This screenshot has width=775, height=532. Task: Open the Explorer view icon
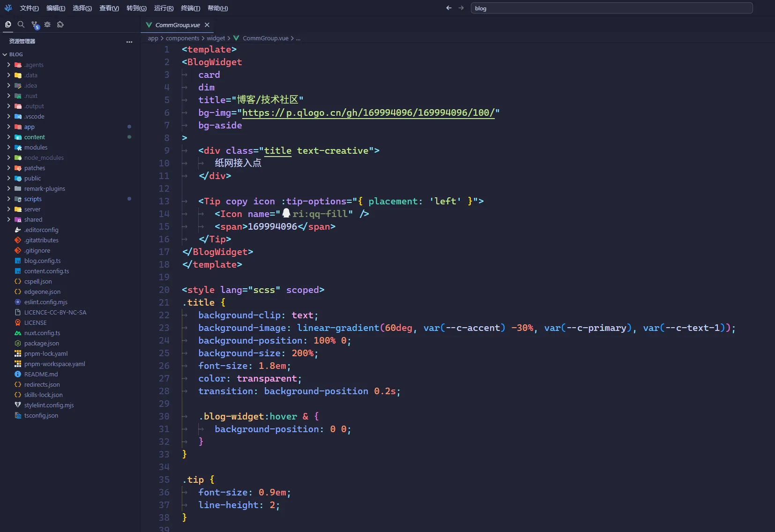coord(8,24)
